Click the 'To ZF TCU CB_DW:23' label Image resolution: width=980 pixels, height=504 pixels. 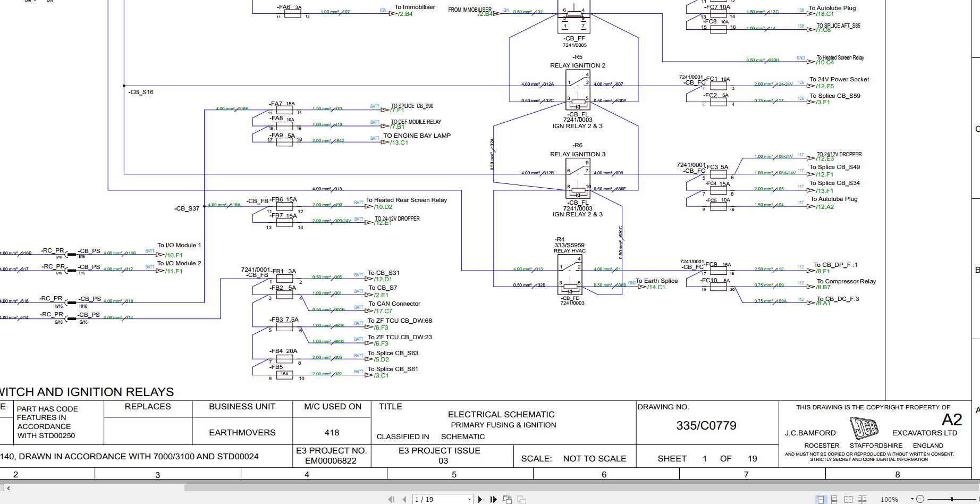tap(400, 338)
